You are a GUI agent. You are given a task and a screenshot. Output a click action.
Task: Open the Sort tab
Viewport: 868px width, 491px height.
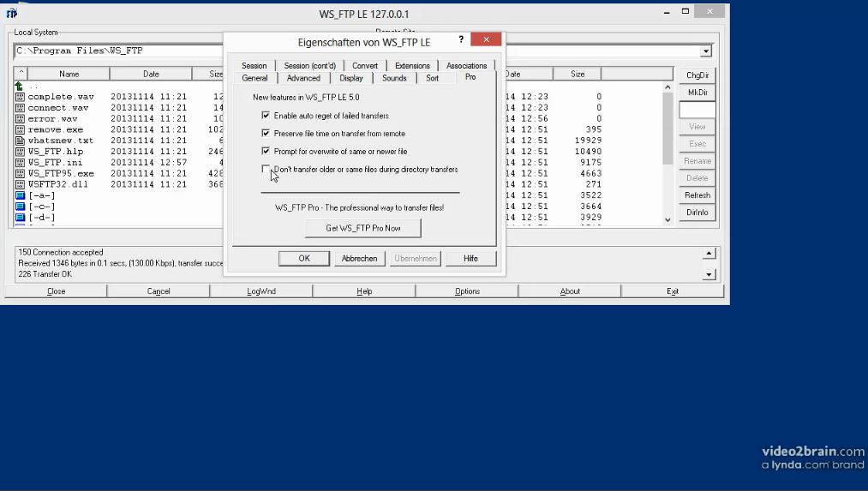(x=433, y=78)
